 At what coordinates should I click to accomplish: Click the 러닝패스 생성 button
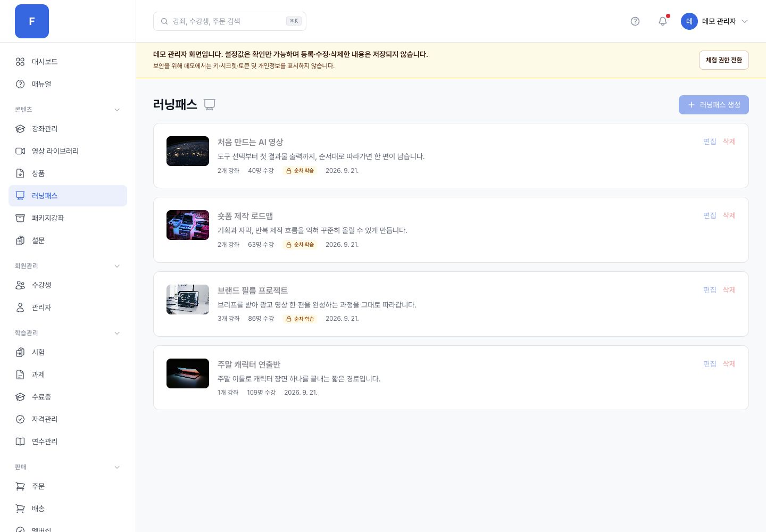coord(713,105)
